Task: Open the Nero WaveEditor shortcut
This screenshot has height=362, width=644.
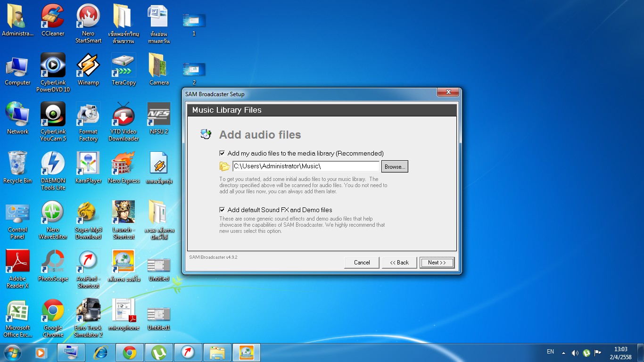Action: pyautogui.click(x=53, y=220)
